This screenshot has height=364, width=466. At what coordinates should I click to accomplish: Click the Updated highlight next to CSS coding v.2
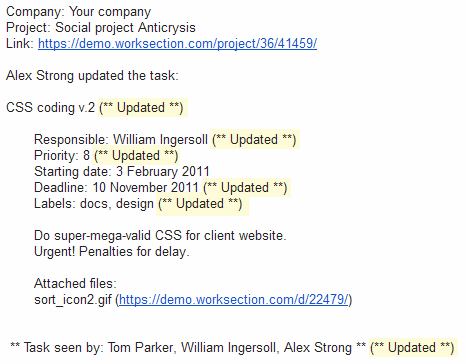point(143,108)
